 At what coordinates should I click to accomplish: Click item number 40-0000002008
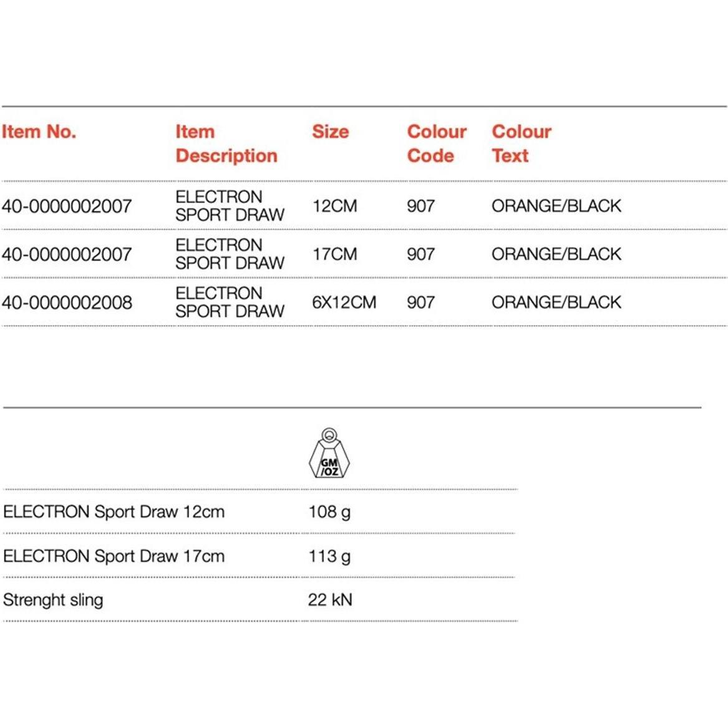click(x=67, y=303)
